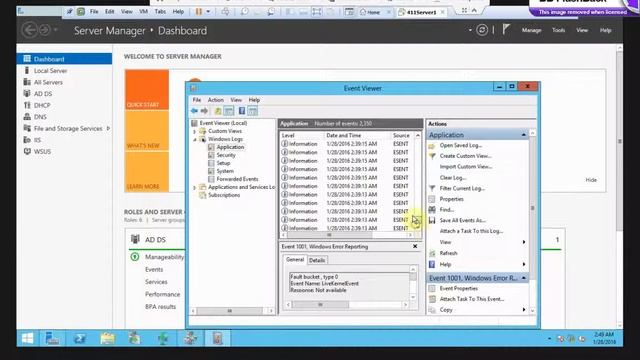Close the Event 1001 preview pane
The height and width of the screenshot is (360, 640).
pyautogui.click(x=415, y=247)
